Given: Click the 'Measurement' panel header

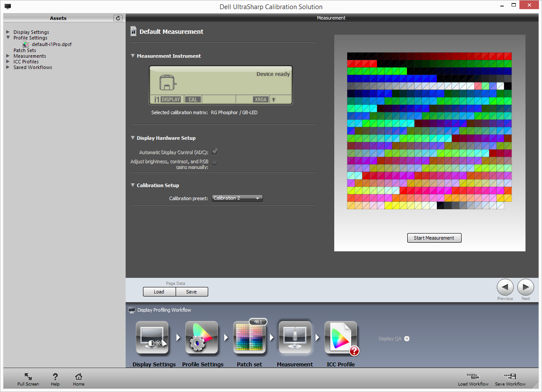Looking at the screenshot, I should tap(331, 18).
